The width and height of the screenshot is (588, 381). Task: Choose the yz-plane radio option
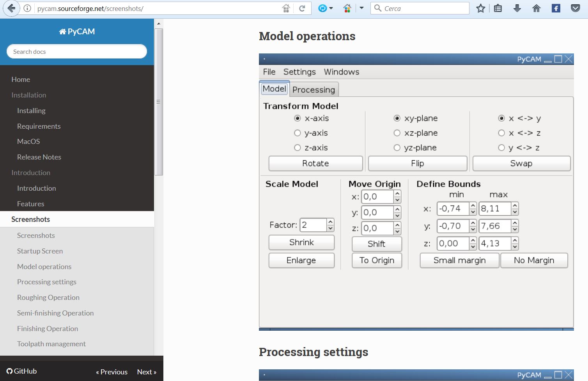pos(397,148)
